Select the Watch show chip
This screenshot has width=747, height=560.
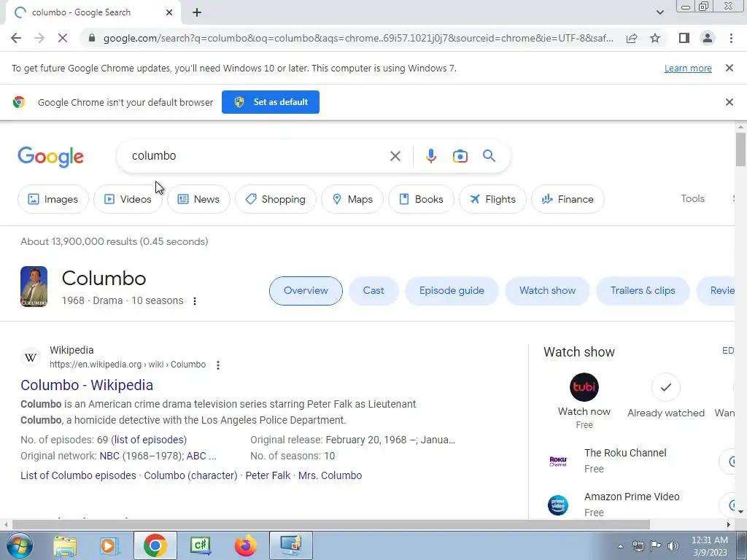(x=547, y=290)
